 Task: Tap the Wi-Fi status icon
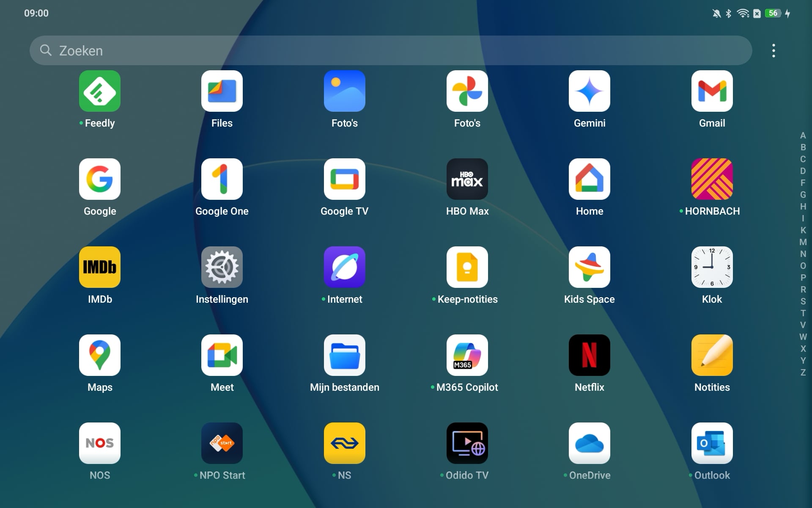(x=743, y=14)
